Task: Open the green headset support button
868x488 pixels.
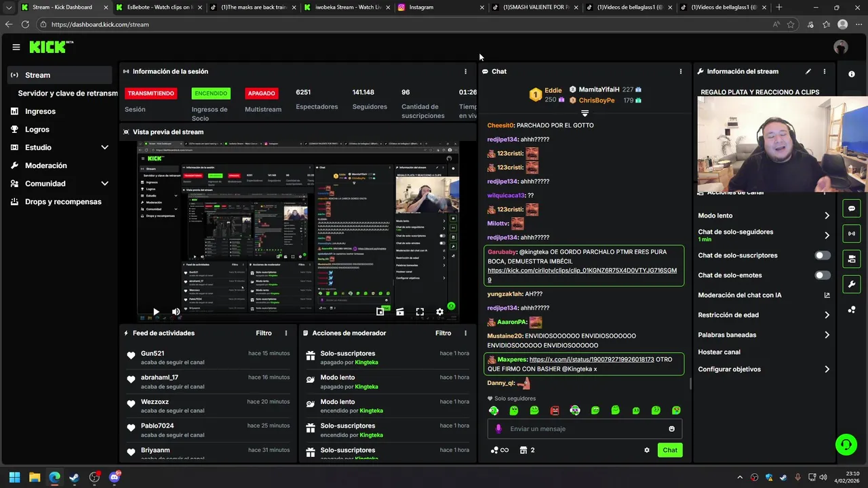Action: point(846,445)
